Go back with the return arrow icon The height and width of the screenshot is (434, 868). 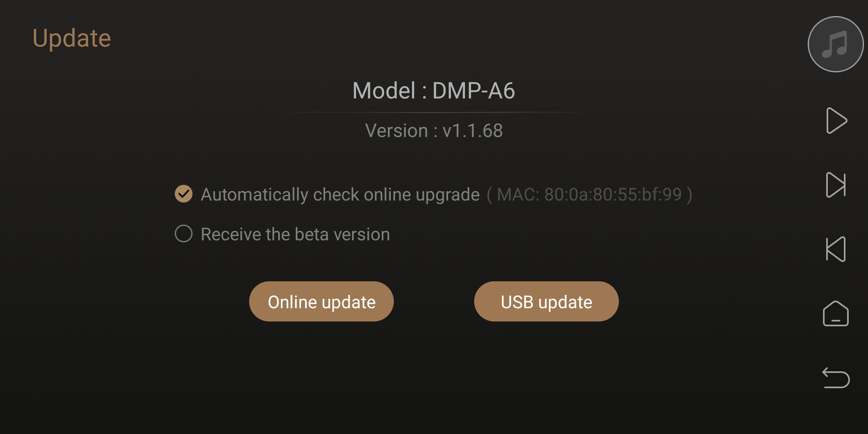click(836, 378)
